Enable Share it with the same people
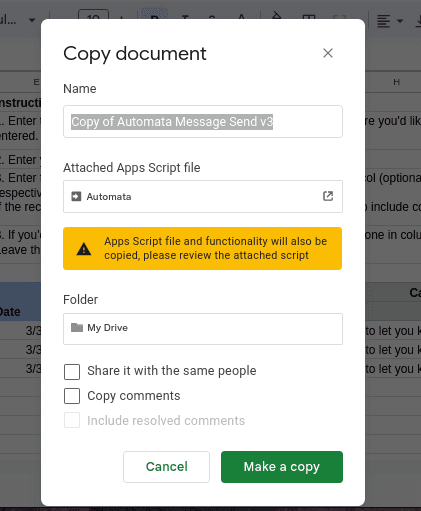This screenshot has height=511, width=421. [72, 372]
